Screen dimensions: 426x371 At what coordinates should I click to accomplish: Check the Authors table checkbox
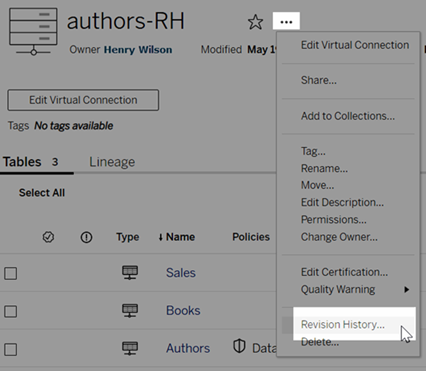tap(11, 350)
